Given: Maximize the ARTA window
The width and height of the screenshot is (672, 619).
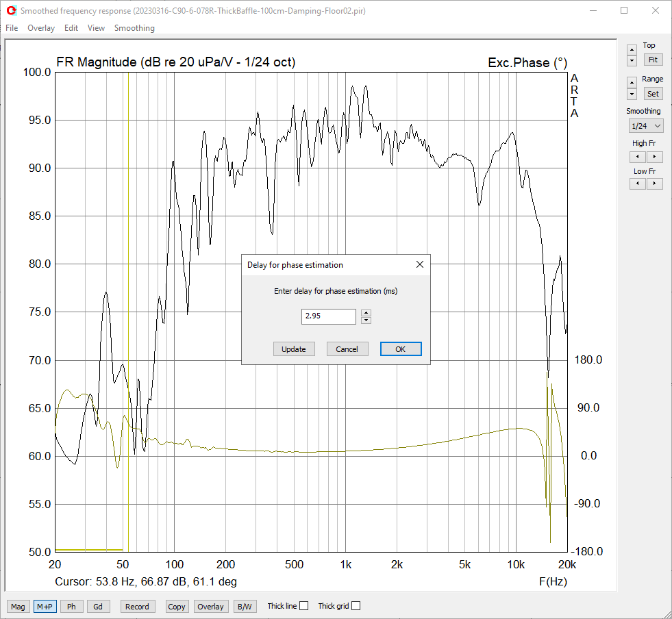Looking at the screenshot, I should (624, 11).
